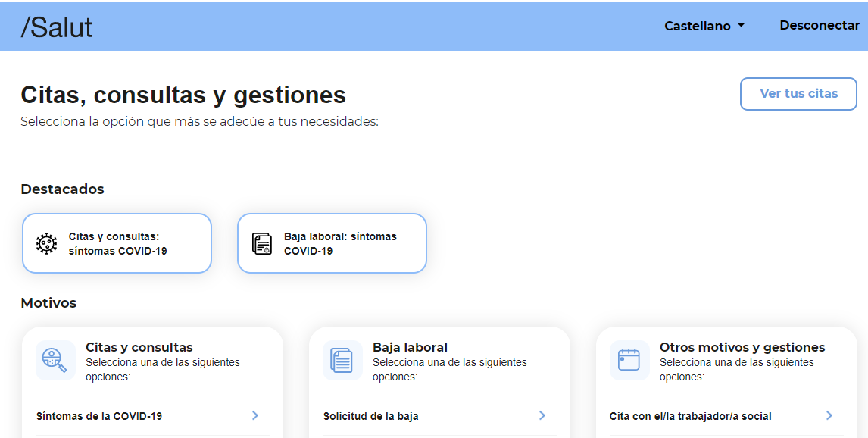
Task: Click the Citas y consultas heading
Action: coord(139,347)
